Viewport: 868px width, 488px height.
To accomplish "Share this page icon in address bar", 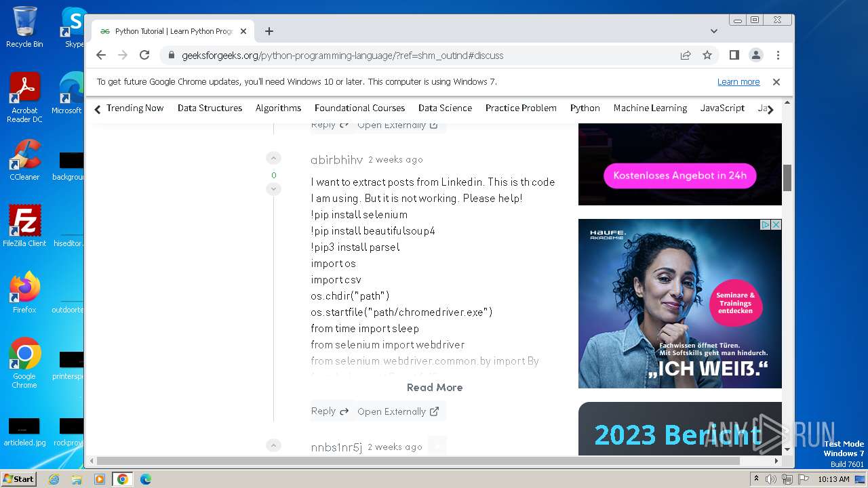I will point(686,56).
